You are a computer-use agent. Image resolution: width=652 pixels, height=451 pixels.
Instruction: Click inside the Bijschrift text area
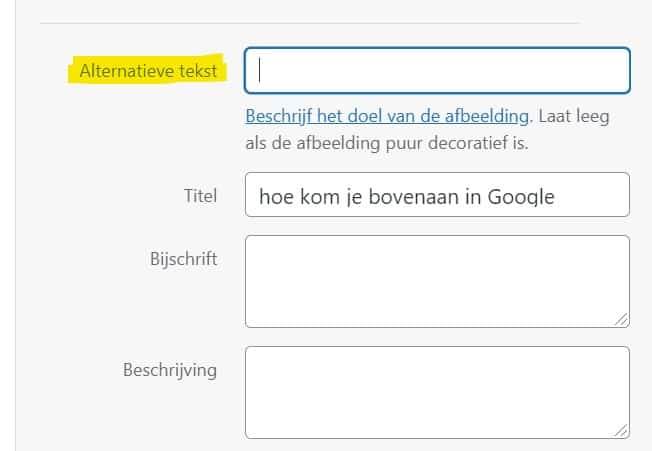point(437,281)
